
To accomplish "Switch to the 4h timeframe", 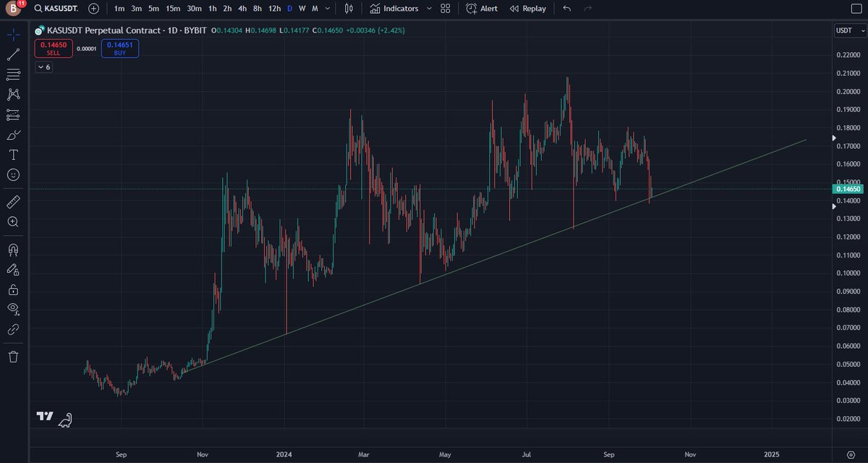I will tap(242, 9).
